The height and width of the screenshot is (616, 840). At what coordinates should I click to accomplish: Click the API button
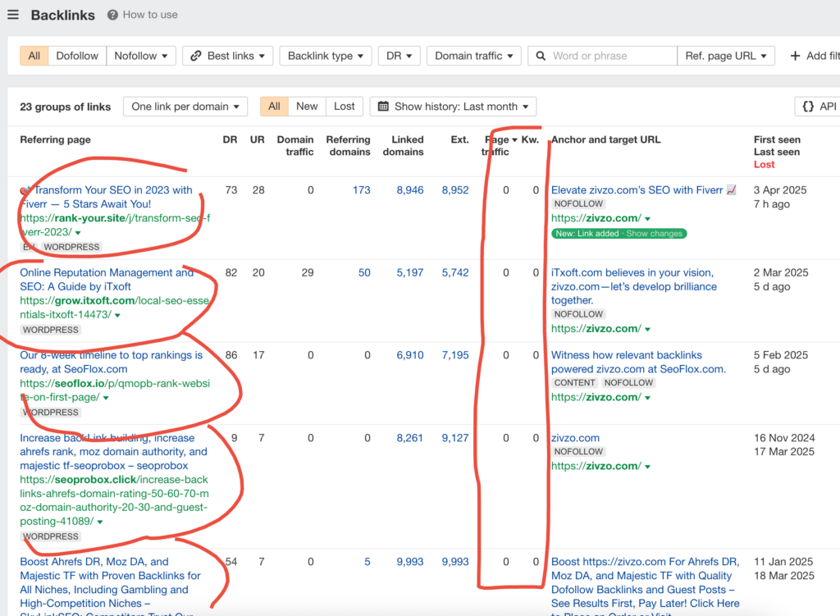[818, 106]
